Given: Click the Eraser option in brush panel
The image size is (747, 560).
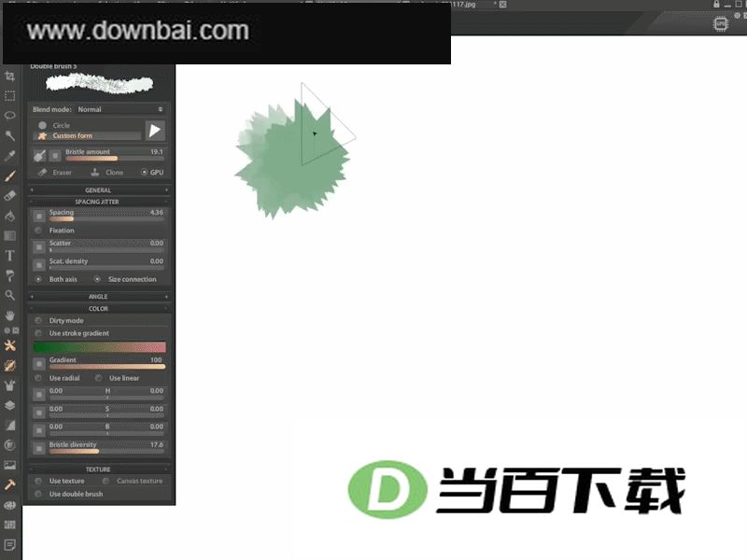Looking at the screenshot, I should tap(55, 173).
